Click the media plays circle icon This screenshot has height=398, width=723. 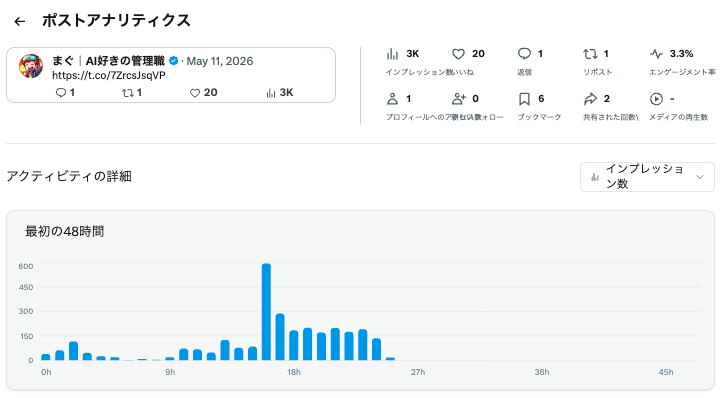click(656, 99)
